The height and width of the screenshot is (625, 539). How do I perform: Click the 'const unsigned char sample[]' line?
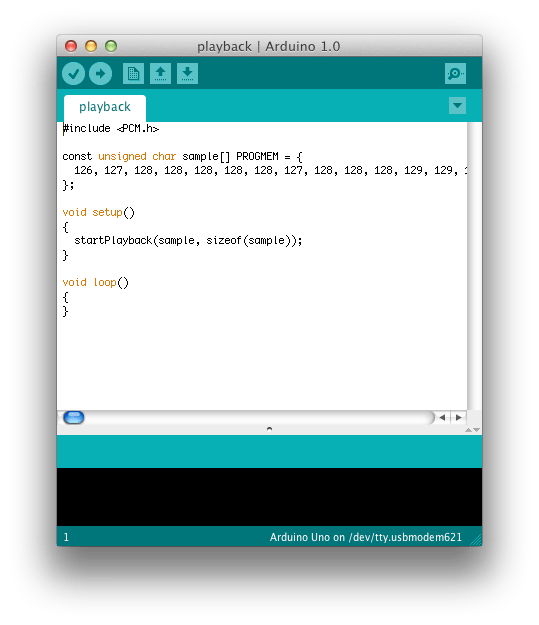coord(182,157)
